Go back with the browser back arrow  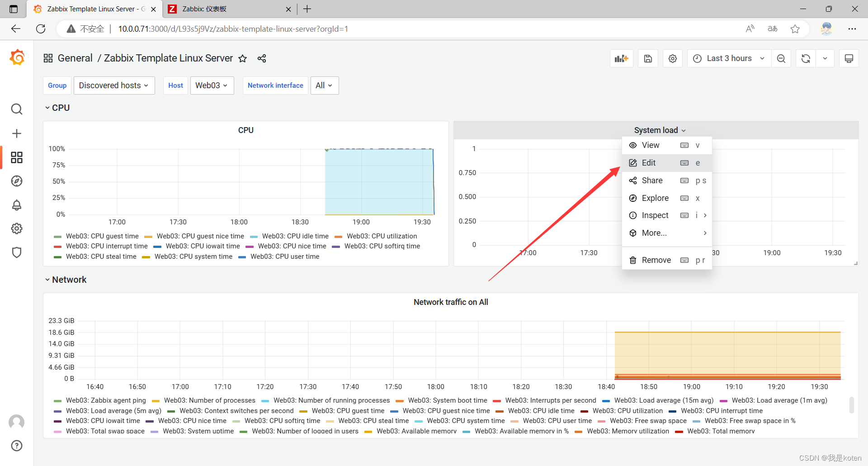(16, 29)
